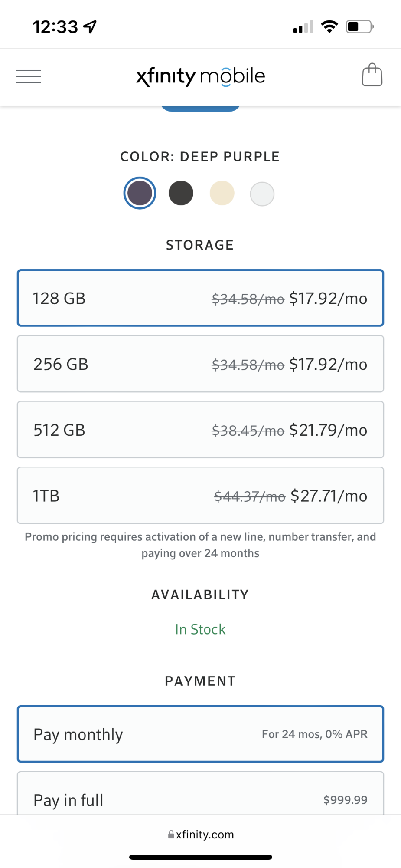Select the 128 GB storage option
The width and height of the screenshot is (401, 868).
tap(200, 298)
